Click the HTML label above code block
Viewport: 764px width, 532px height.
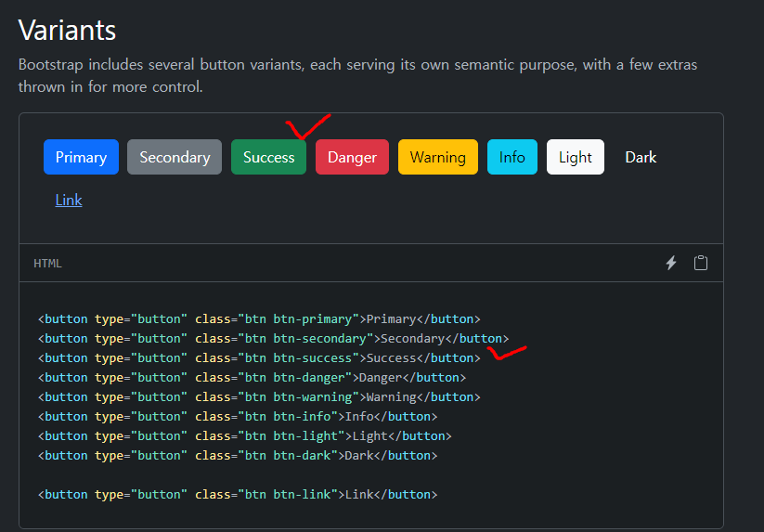pos(47,263)
